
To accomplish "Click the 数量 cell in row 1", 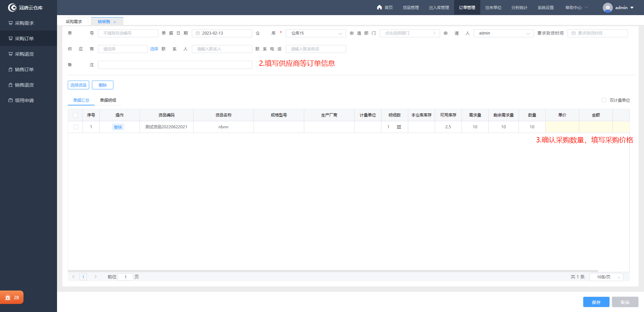I will point(532,127).
